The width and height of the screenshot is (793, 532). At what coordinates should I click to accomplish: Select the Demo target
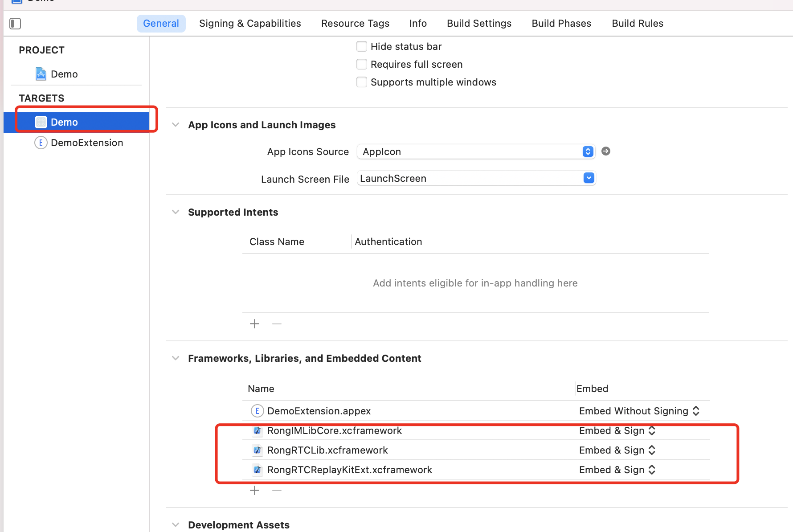[x=76, y=122]
